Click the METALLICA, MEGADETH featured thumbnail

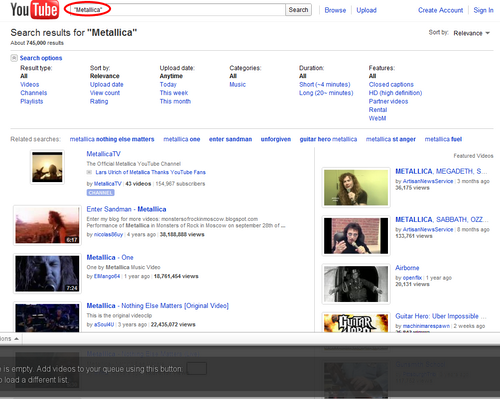click(356, 187)
